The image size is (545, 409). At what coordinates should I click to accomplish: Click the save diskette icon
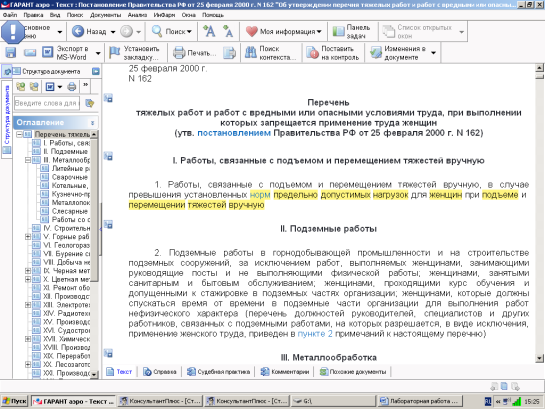pyautogui.click(x=11, y=52)
